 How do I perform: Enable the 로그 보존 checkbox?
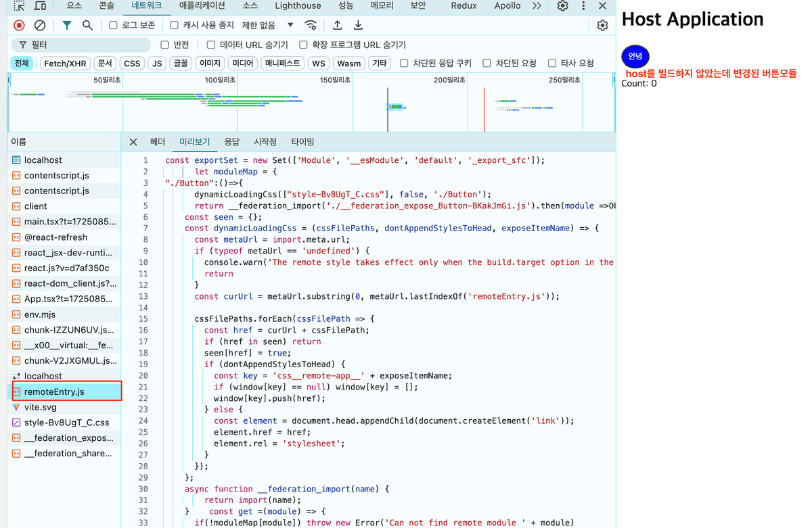pos(114,25)
